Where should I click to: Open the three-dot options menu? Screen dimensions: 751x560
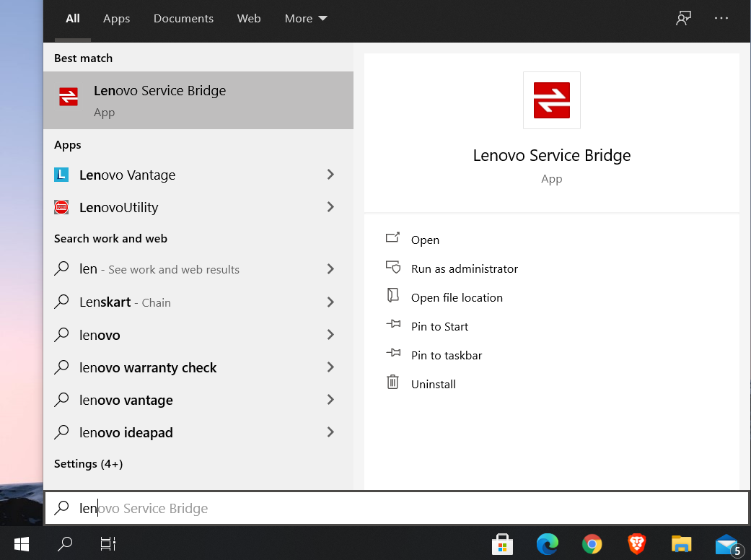pyautogui.click(x=721, y=18)
